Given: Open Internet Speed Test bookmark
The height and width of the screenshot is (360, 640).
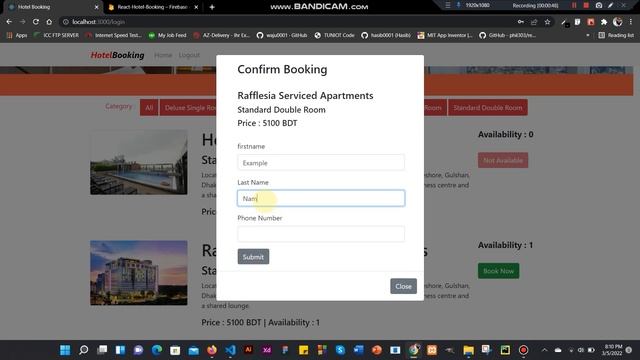Looking at the screenshot, I should pos(113,36).
